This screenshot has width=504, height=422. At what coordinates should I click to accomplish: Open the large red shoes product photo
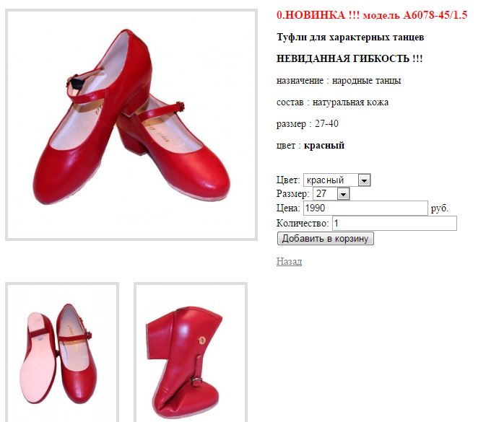(131, 125)
